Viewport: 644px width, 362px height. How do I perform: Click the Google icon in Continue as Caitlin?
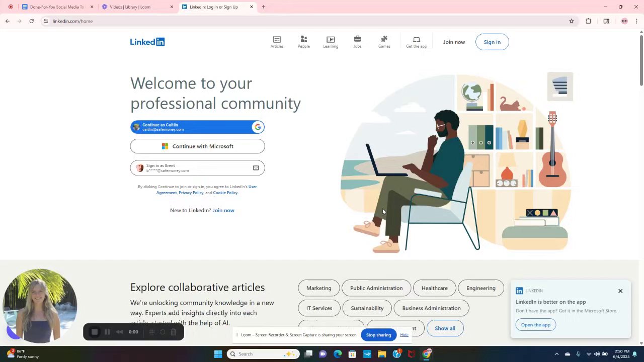point(258,127)
